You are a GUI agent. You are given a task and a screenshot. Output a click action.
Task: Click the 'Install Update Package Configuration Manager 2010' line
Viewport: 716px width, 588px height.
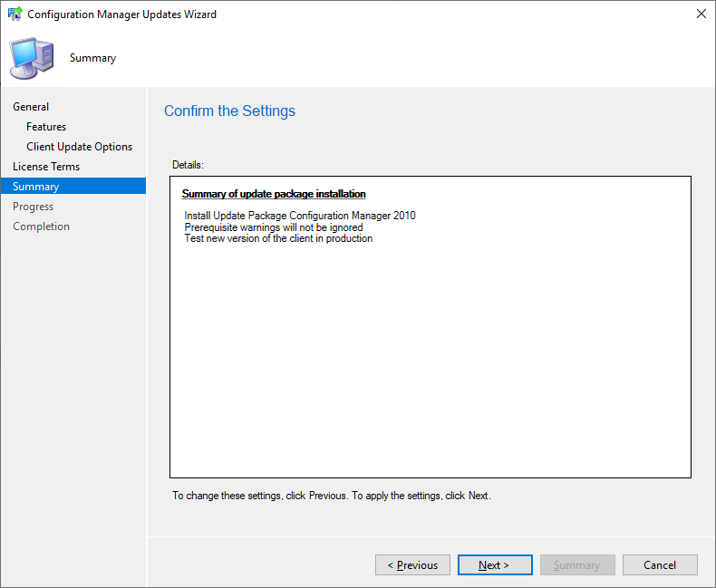pos(300,216)
